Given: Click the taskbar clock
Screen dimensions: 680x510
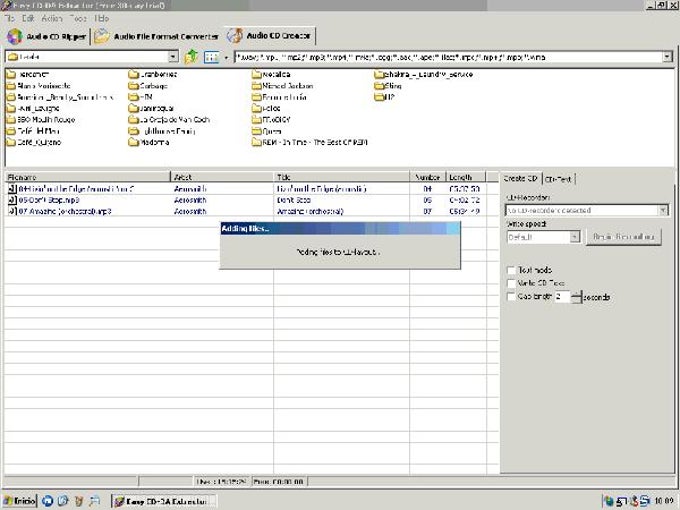Looking at the screenshot, I should [664, 501].
